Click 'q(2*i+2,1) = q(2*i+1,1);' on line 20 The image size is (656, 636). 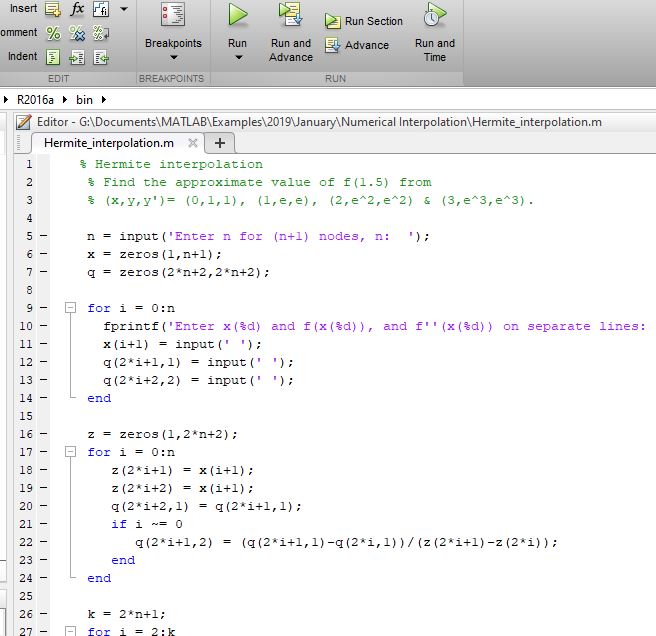click(206, 506)
